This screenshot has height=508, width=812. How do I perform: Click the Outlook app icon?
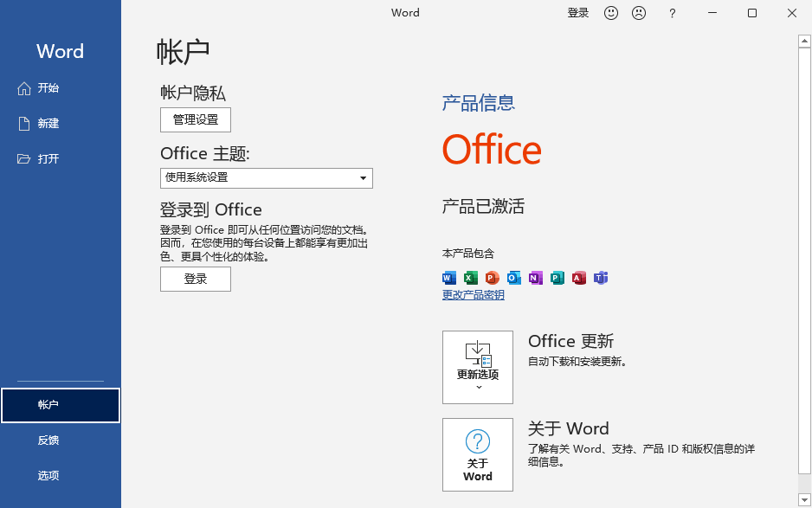click(513, 278)
